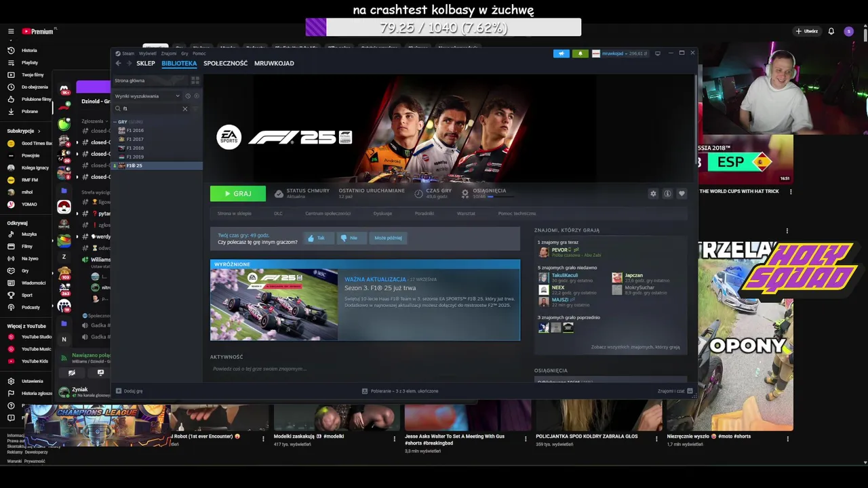868x488 pixels.
Task: Open the Pobieranie downloads status
Action: 400,391
